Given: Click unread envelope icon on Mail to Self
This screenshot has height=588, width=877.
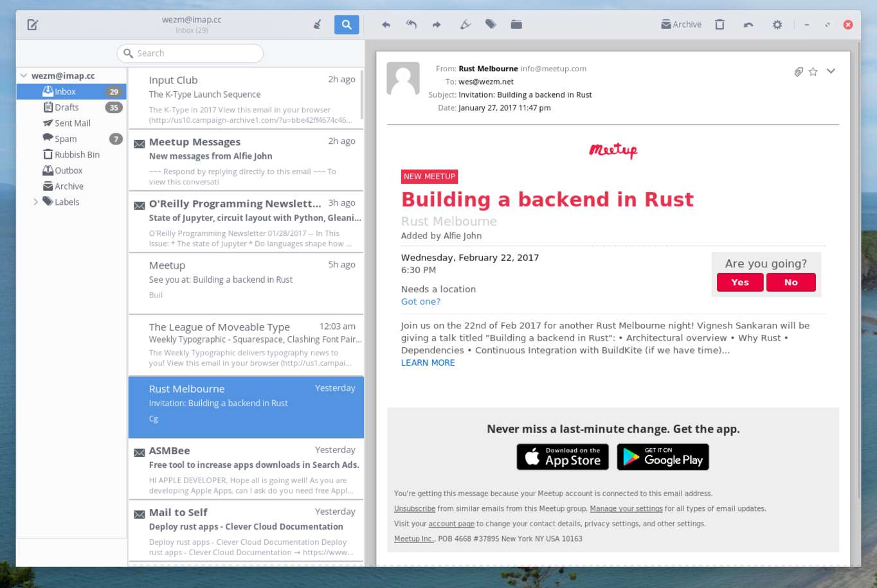Looking at the screenshot, I should point(139,514).
